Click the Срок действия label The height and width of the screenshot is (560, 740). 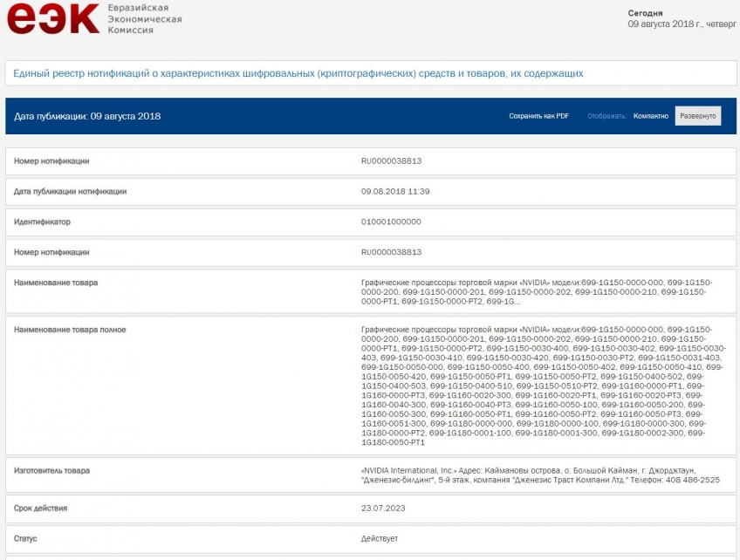click(40, 509)
